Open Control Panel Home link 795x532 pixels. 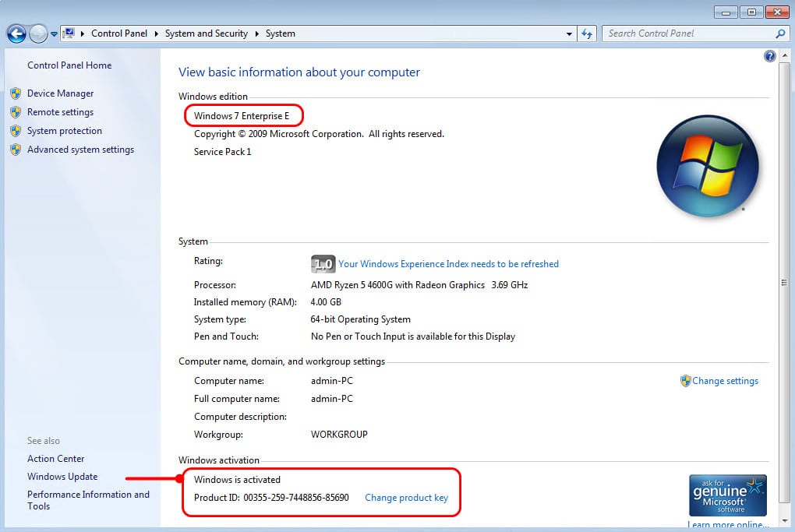[x=69, y=65]
